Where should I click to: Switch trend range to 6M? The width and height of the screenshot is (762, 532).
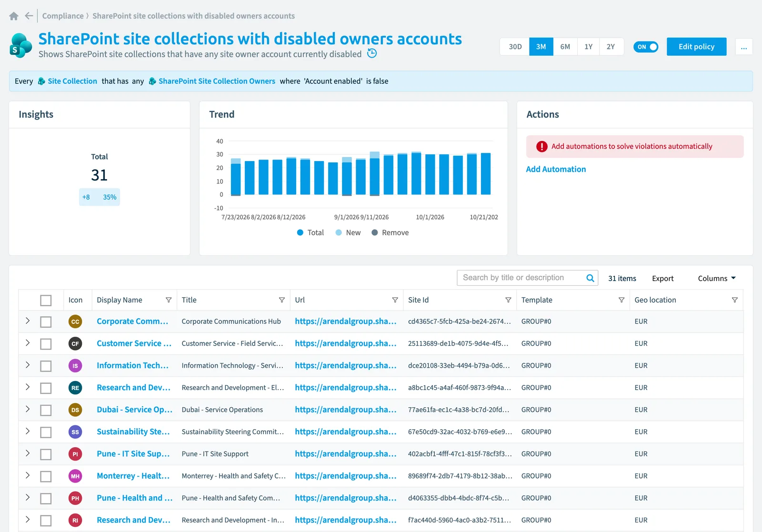[x=565, y=47]
